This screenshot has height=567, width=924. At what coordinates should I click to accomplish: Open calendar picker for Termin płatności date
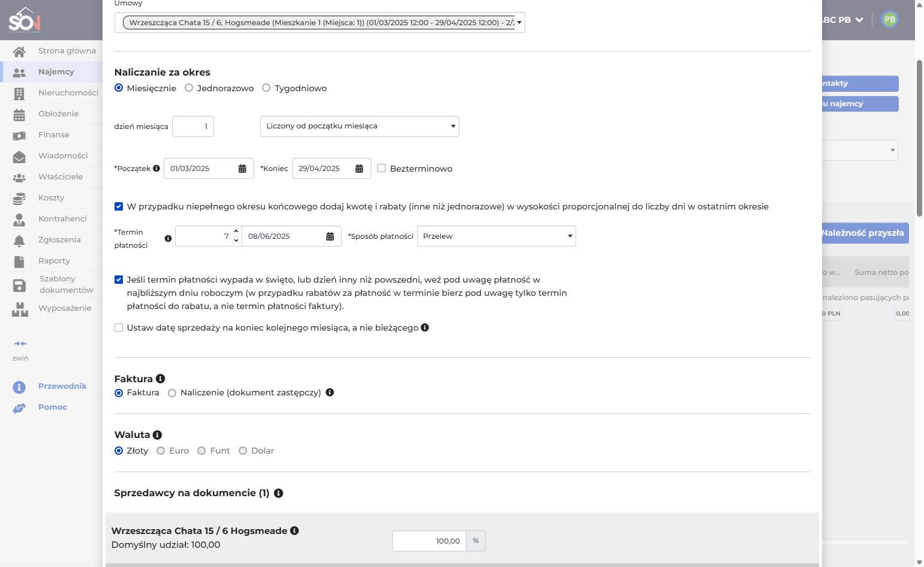[330, 236]
